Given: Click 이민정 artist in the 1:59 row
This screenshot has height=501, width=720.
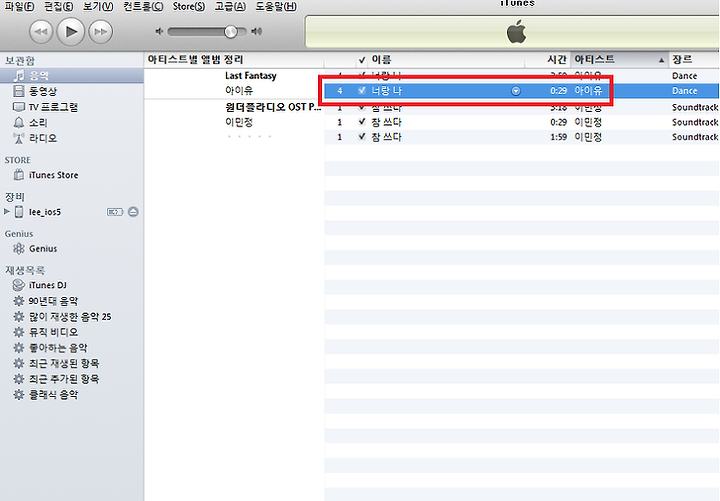Looking at the screenshot, I should [x=588, y=137].
